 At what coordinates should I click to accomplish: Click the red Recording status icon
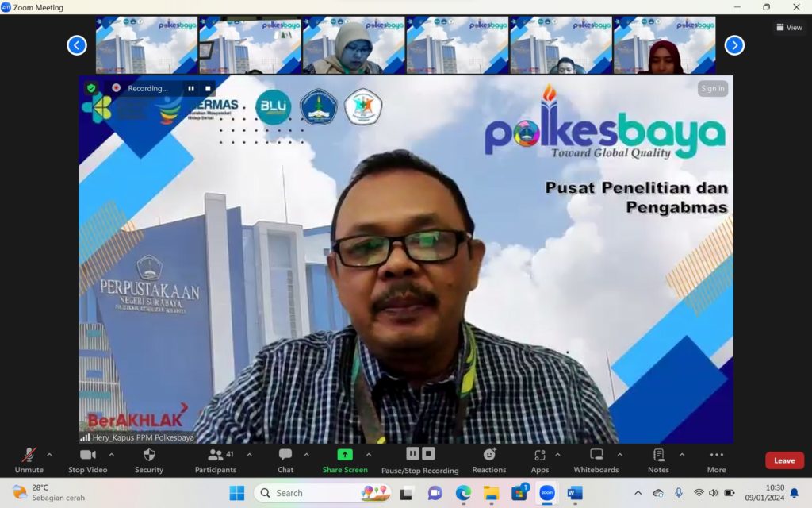click(117, 88)
